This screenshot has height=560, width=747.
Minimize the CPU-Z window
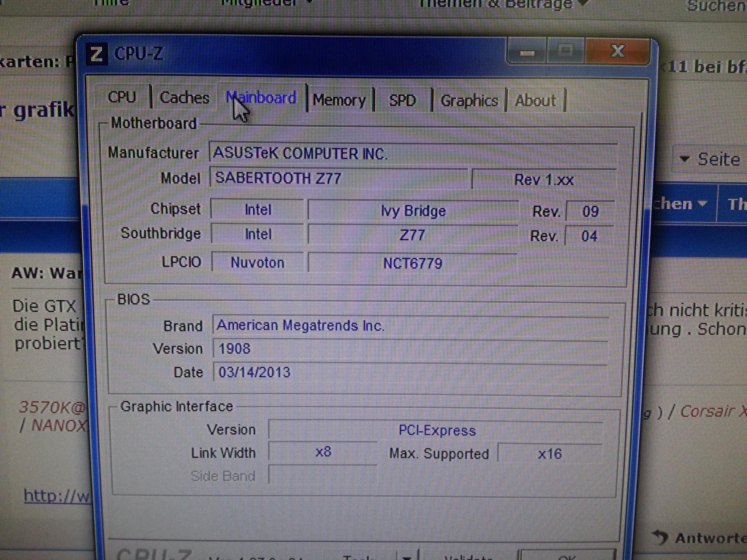coord(527,52)
